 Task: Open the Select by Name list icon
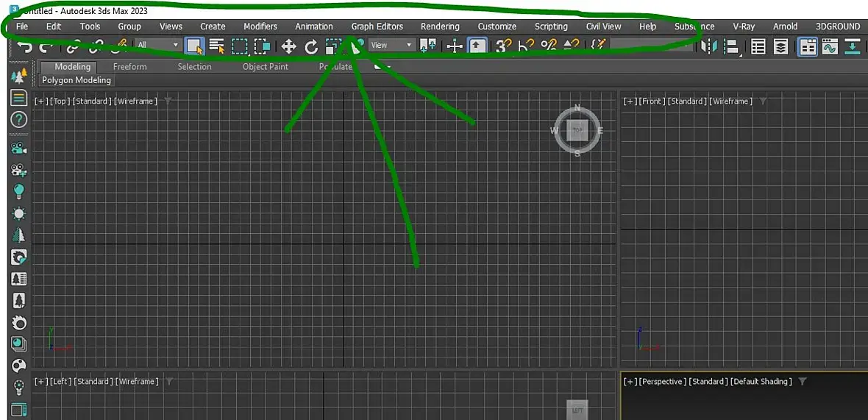point(216,46)
